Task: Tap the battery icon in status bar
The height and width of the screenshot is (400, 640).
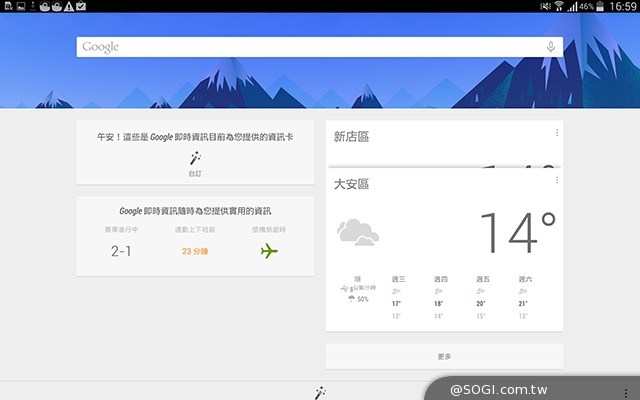Action: [600, 6]
